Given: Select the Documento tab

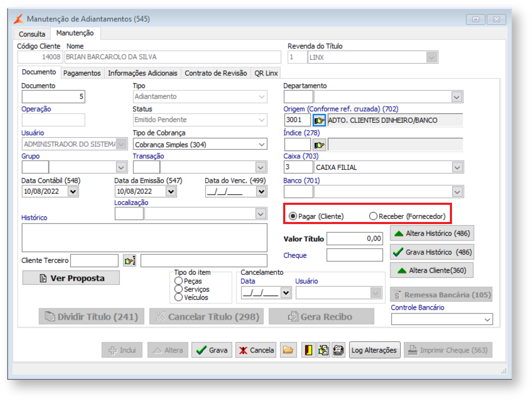Looking at the screenshot, I should (x=39, y=72).
